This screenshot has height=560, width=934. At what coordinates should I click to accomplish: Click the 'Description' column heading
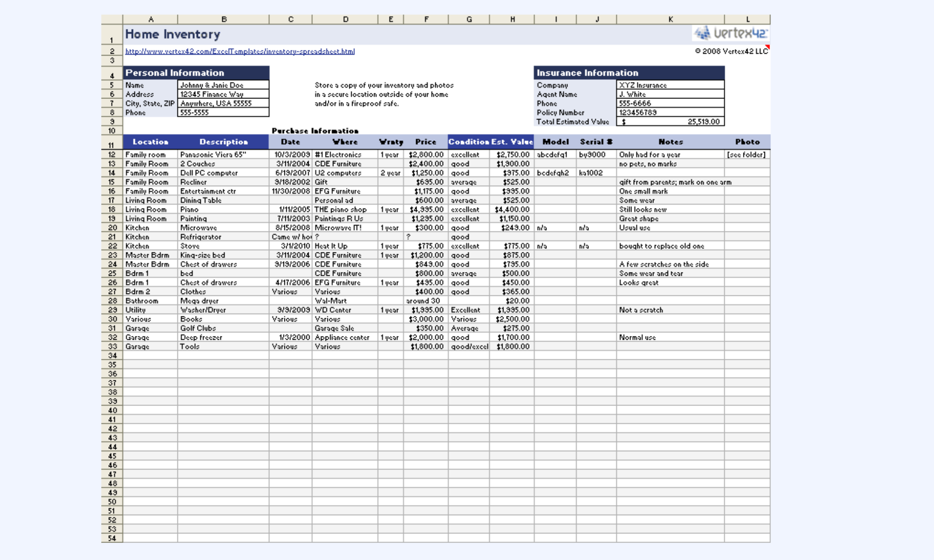pos(224,142)
